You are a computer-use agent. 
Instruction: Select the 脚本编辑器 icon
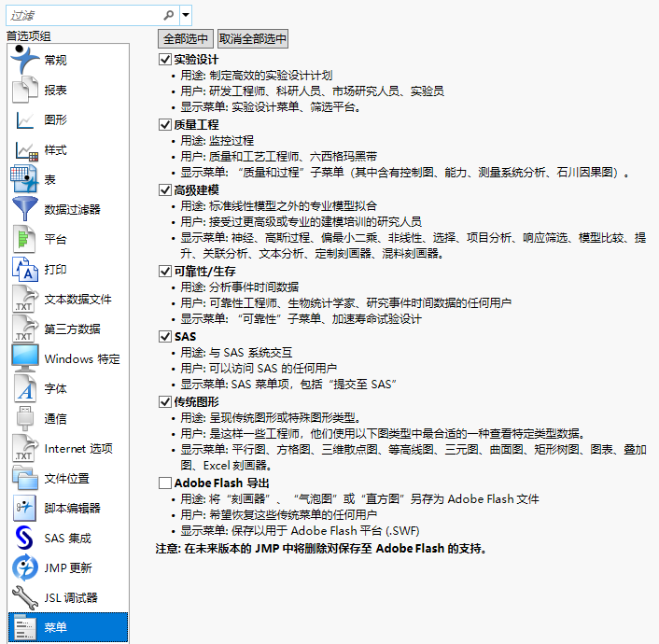click(x=24, y=508)
